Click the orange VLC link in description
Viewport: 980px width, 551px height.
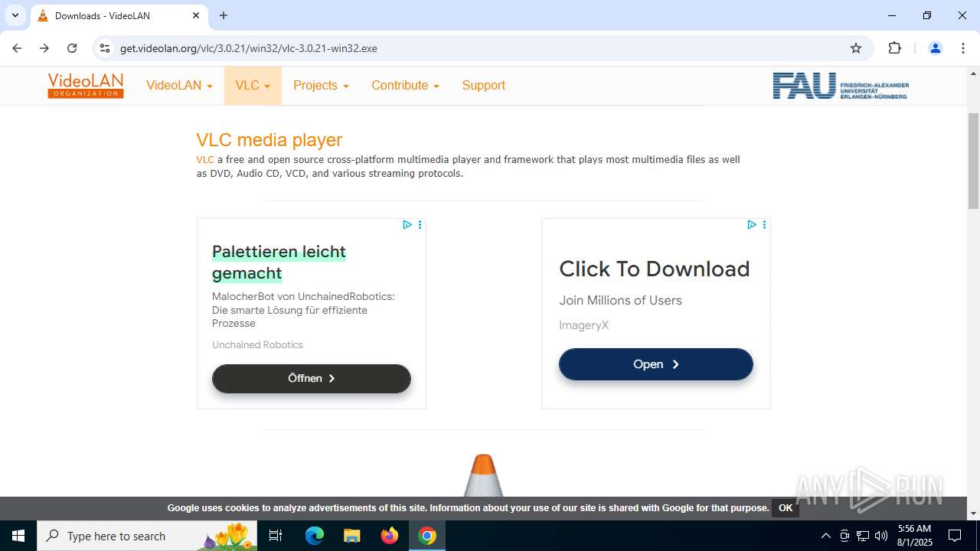coord(205,160)
